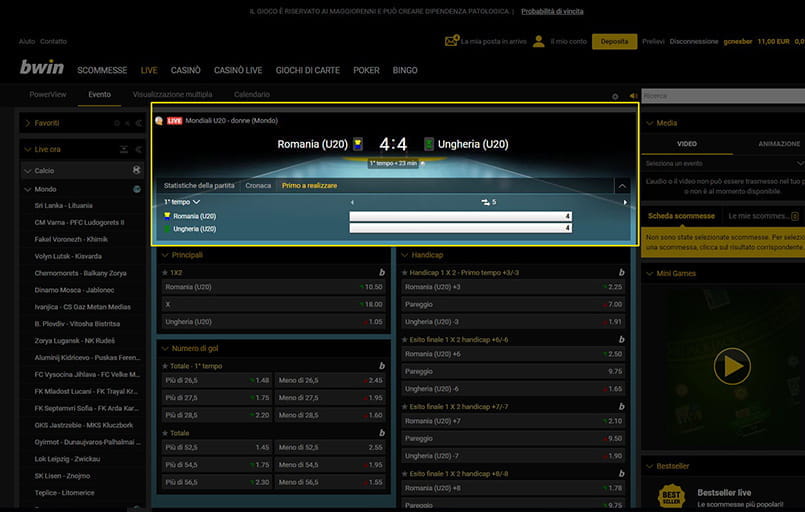Click the globe icon in Mondo row

tap(137, 189)
